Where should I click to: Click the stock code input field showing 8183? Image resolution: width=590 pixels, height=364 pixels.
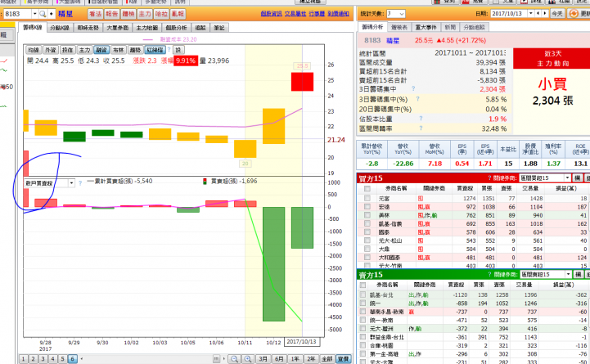pyautogui.click(x=18, y=14)
